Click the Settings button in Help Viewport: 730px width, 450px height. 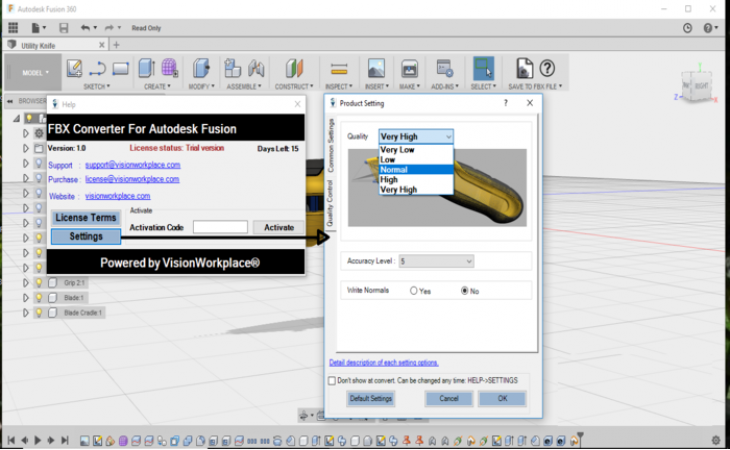(x=86, y=236)
